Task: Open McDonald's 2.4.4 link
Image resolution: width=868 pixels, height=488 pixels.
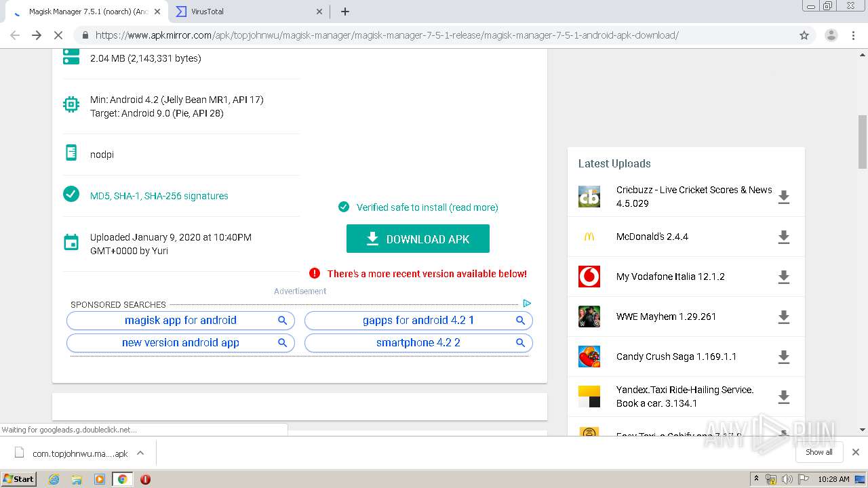Action: [652, 237]
